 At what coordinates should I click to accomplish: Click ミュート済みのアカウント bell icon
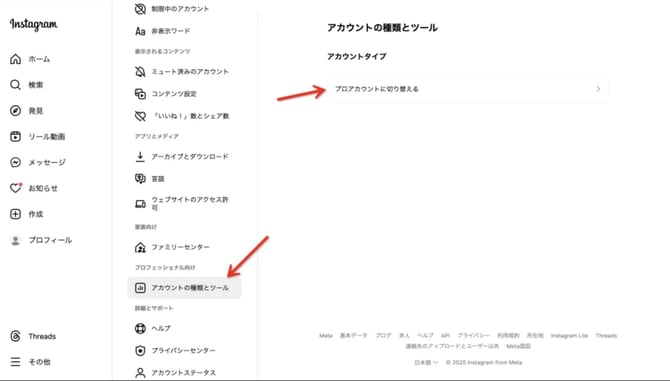140,71
